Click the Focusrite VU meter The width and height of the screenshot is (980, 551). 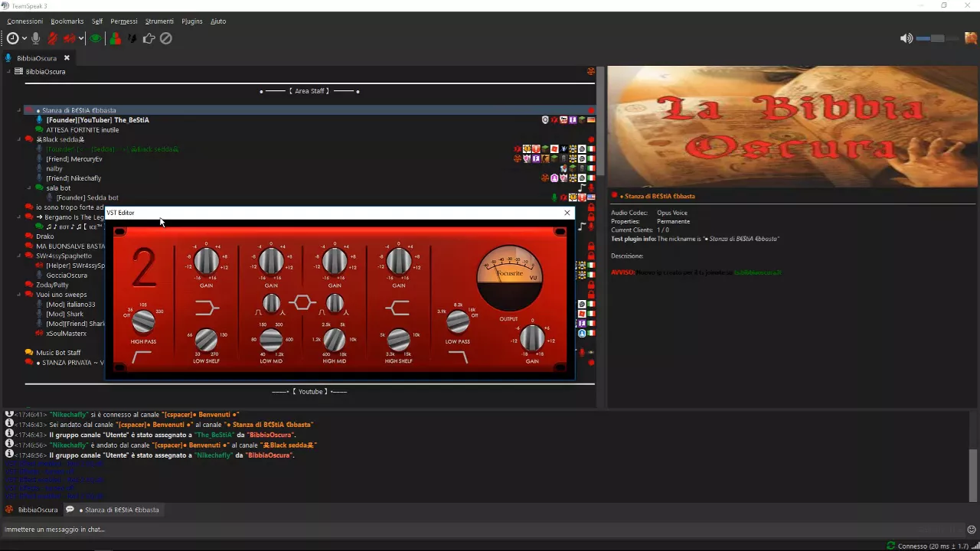click(509, 279)
